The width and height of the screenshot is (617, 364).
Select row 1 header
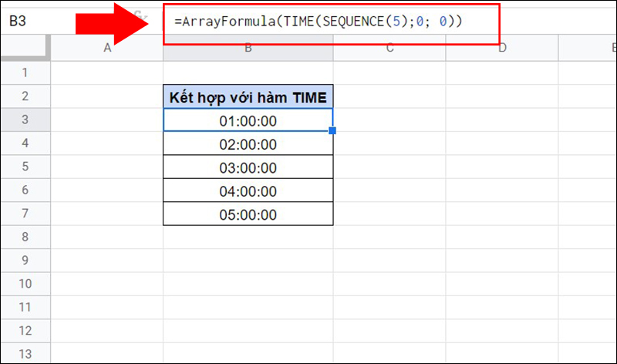25,72
